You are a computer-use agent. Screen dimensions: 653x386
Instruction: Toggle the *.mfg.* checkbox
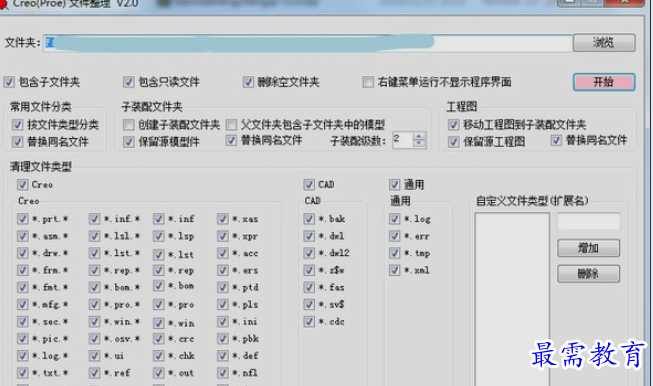[x=22, y=304]
